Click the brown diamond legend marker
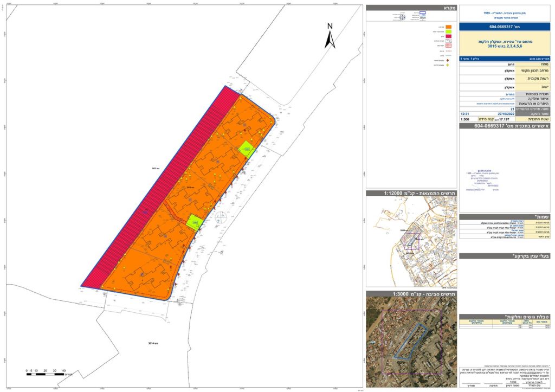 coord(447,61)
